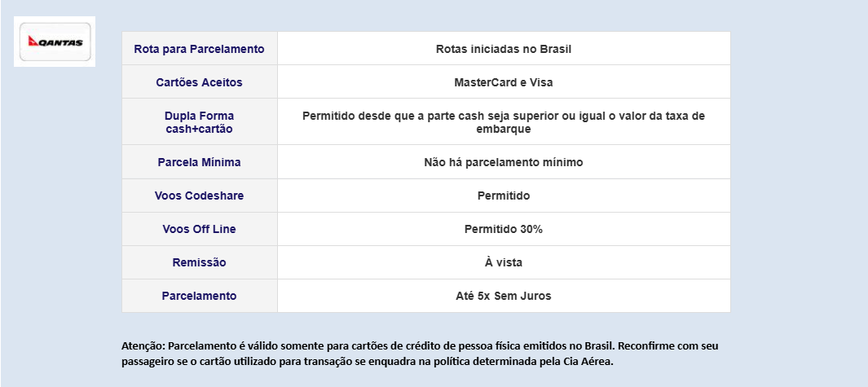Click the Até 5x Sem Juros cell
Image resolution: width=868 pixels, height=387 pixels.
pyautogui.click(x=504, y=296)
